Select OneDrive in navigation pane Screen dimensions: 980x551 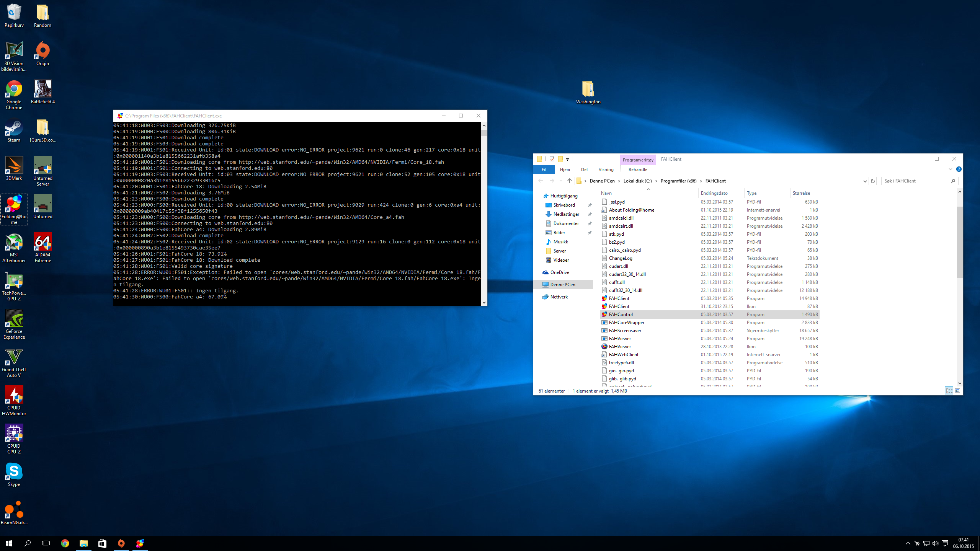pyautogui.click(x=559, y=272)
